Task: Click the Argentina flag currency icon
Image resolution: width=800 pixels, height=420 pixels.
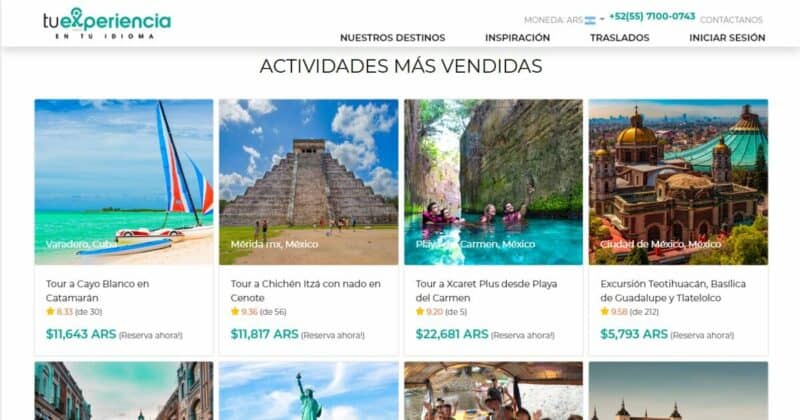Action: (590, 20)
